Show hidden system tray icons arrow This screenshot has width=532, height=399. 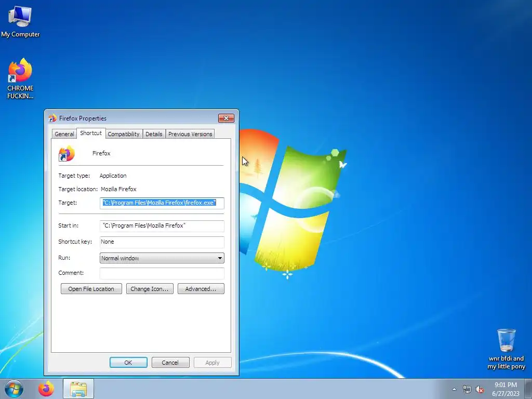tap(454, 389)
